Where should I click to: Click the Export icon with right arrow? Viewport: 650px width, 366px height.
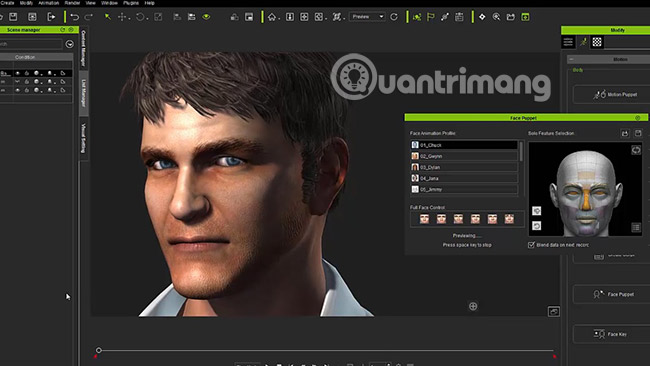pyautogui.click(x=51, y=17)
